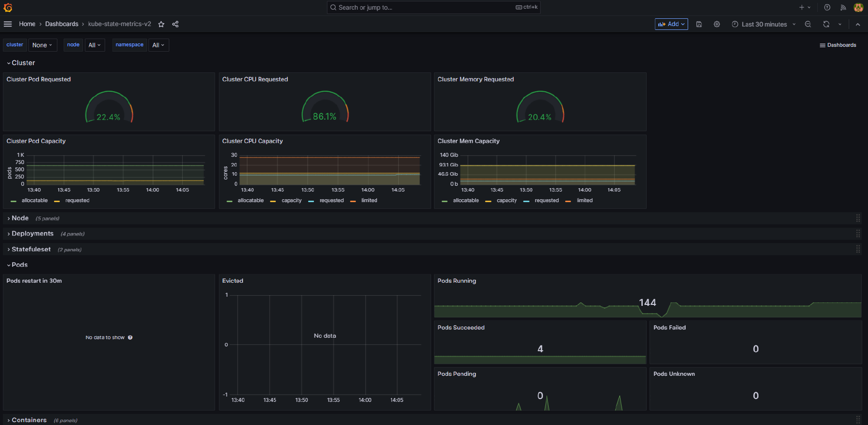Viewport: 868px width, 425px height.
Task: Click search magnifier icon in search bar
Action: 333,7
